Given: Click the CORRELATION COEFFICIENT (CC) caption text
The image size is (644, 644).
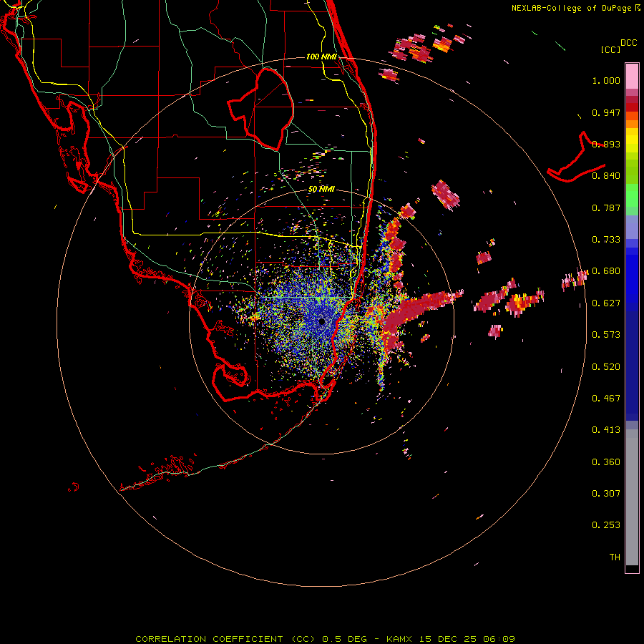Looking at the screenshot, I should click(225, 639).
